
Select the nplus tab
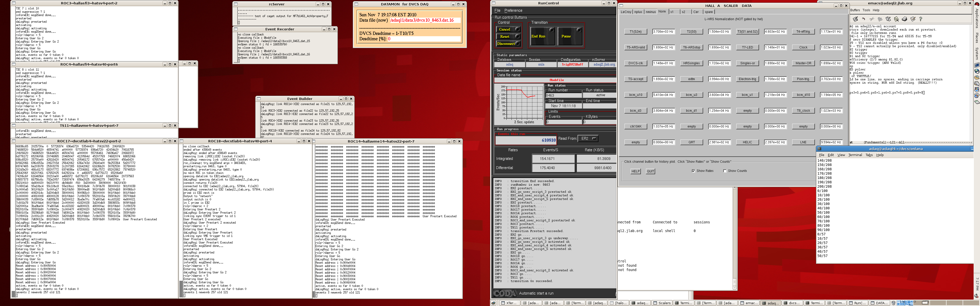tap(638, 12)
